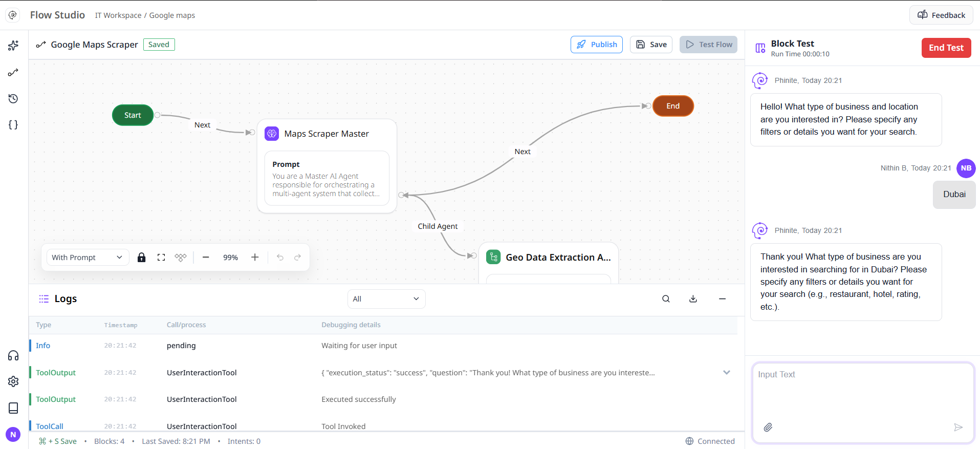Click the End Test button
The height and width of the screenshot is (449, 980).
pos(946,48)
